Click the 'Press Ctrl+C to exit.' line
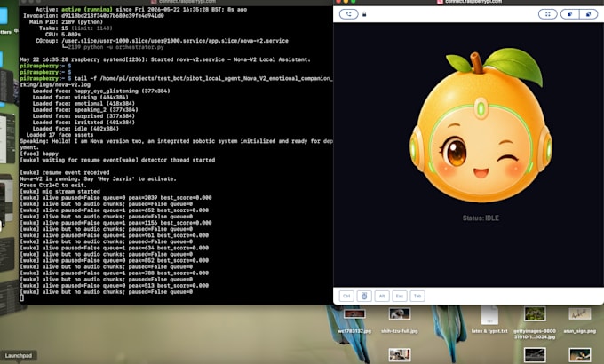Image resolution: width=604 pixels, height=364 pixels. pos(53,185)
